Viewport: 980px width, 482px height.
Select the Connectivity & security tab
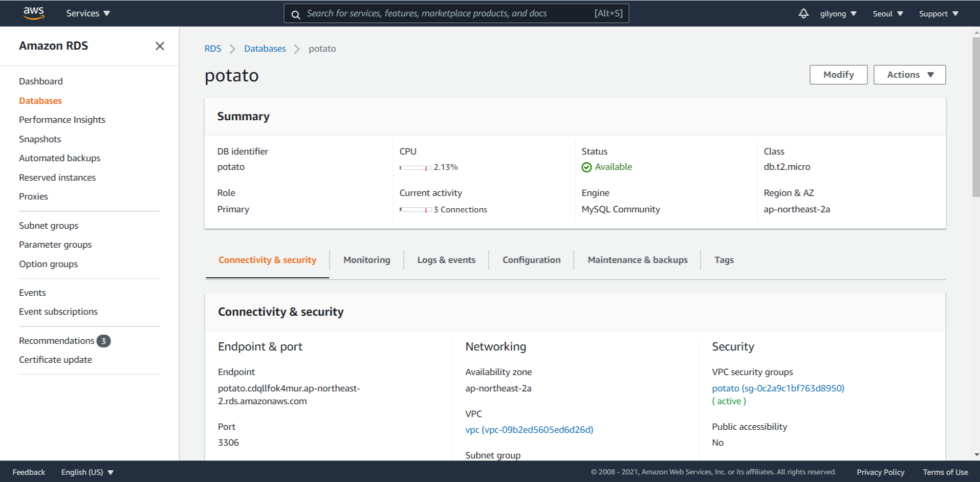(x=267, y=260)
